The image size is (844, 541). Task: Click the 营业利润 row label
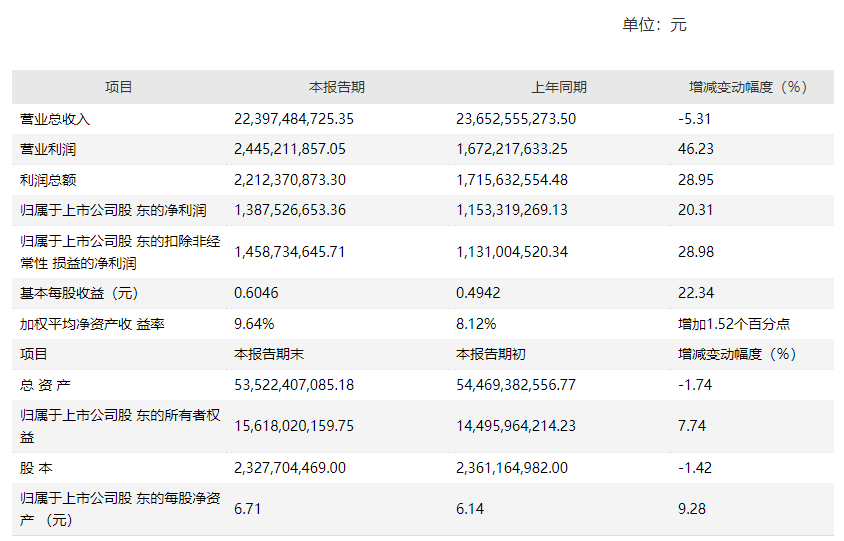tap(48, 149)
